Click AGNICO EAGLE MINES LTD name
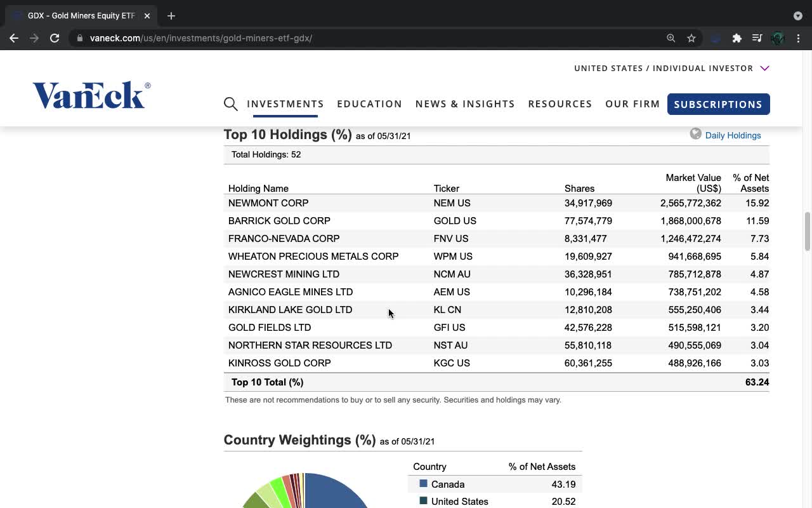 pos(291,292)
